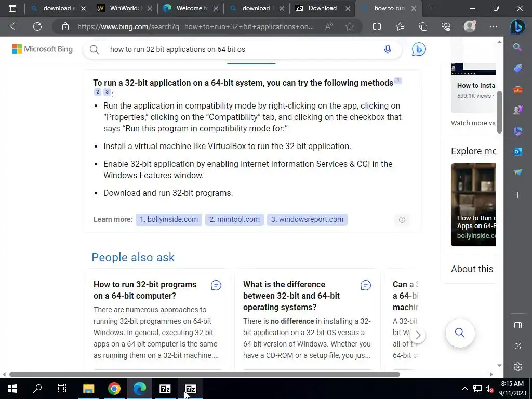532x399 pixels.
Task: Add this page to favorites star
Action: point(350,26)
